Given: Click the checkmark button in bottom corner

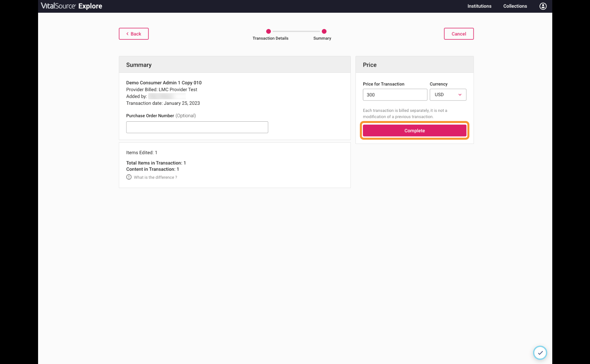Looking at the screenshot, I should pos(540,353).
